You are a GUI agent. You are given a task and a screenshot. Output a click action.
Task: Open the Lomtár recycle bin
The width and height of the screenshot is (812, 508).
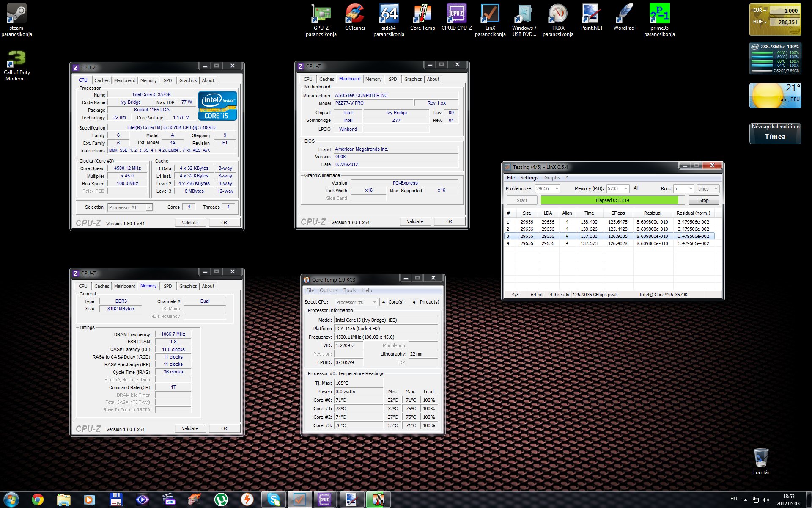(761, 462)
